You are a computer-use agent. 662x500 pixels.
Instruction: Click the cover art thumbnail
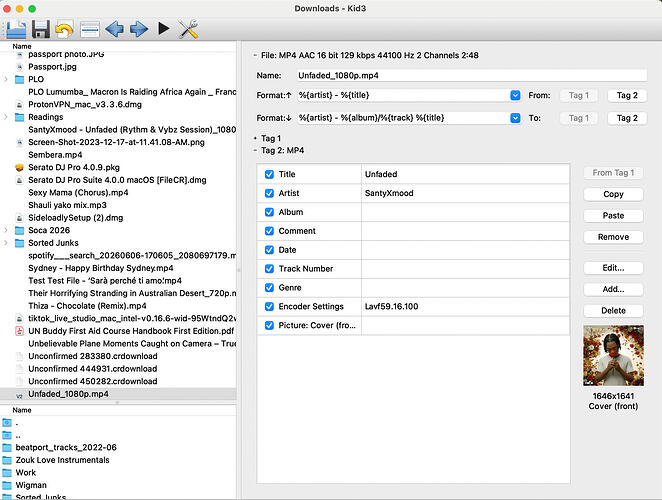(613, 356)
